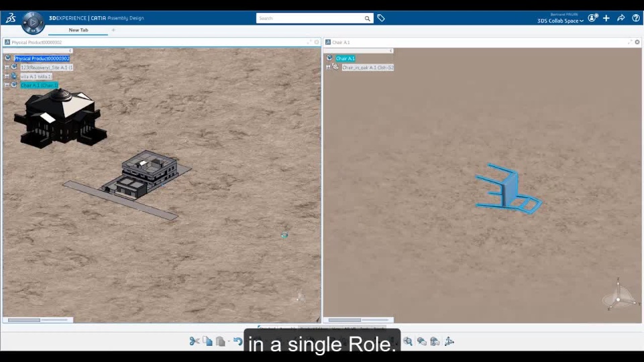Viewport: 644px width, 362px height.
Task: Click the Share arrow icon
Action: pyautogui.click(x=621, y=18)
